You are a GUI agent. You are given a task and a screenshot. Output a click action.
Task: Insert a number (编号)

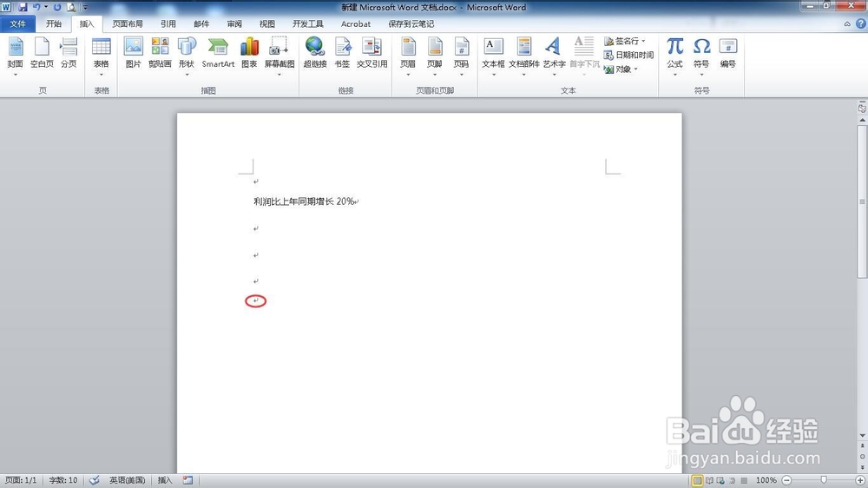pos(728,53)
